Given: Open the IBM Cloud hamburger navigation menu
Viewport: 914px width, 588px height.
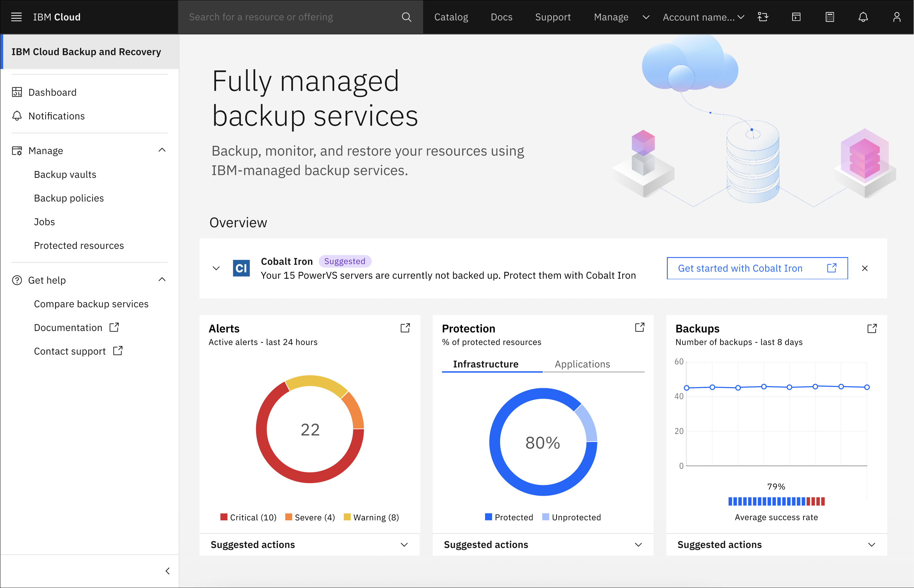Looking at the screenshot, I should pos(16,17).
